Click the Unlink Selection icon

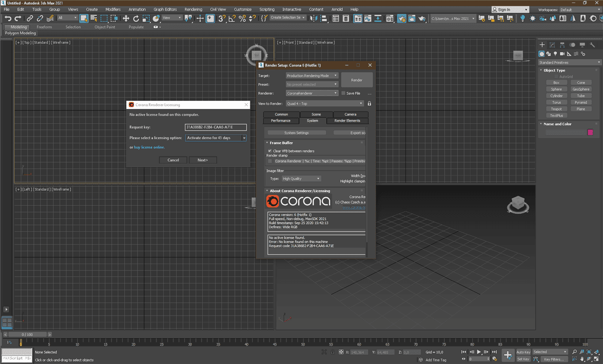[x=40, y=18]
